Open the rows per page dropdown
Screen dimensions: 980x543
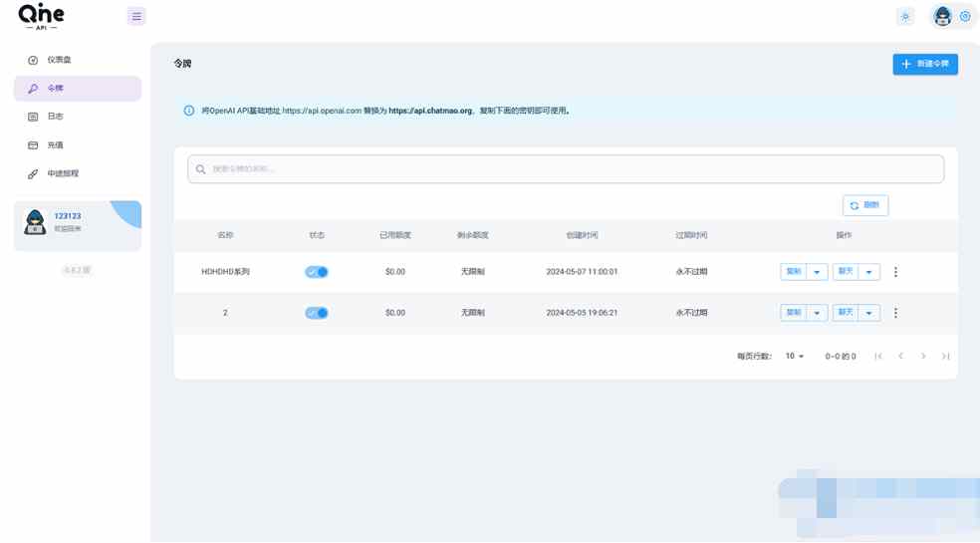(795, 356)
